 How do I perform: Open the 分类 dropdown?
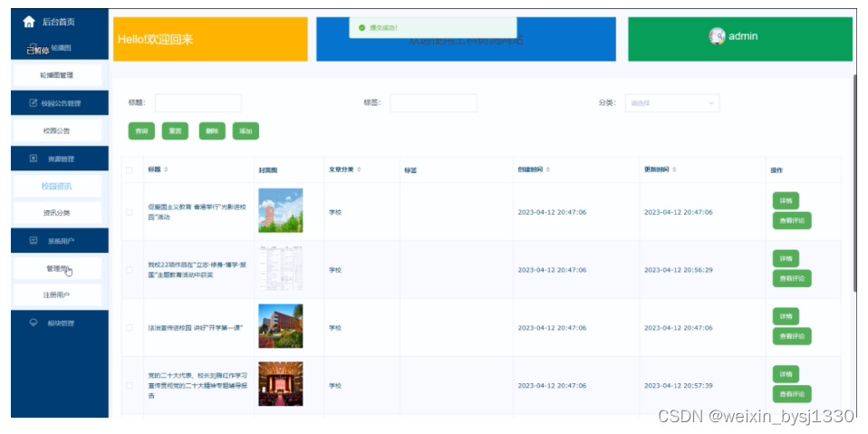click(x=672, y=103)
